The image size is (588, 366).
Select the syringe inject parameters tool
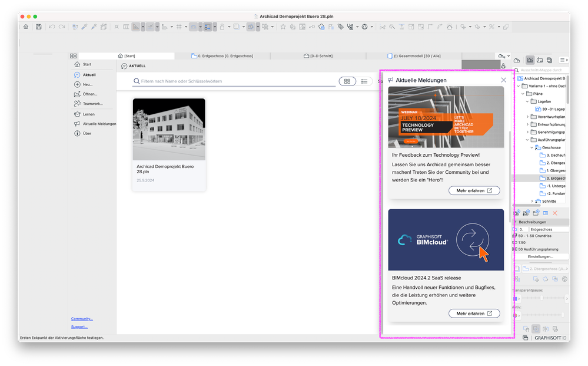pos(94,27)
